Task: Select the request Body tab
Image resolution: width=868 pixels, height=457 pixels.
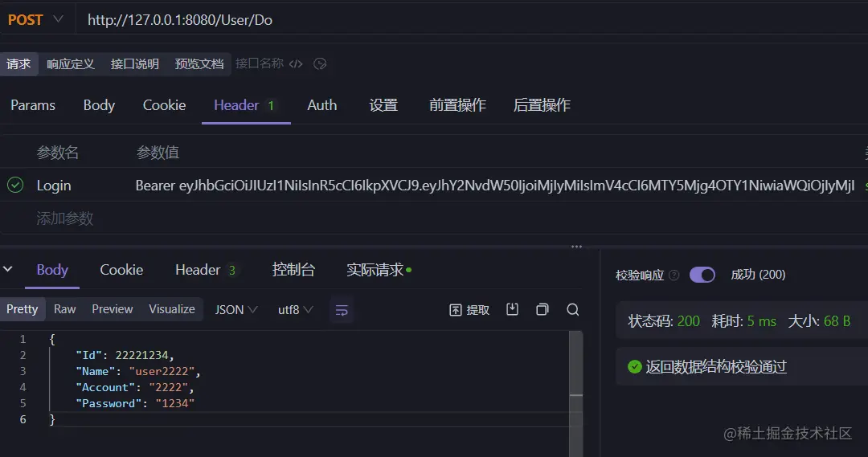Action: [x=99, y=105]
